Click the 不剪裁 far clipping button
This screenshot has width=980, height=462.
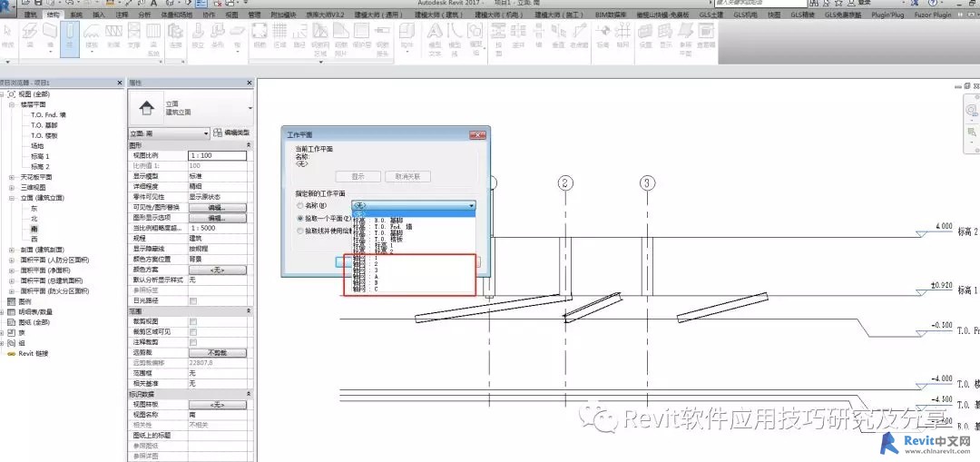tap(217, 352)
